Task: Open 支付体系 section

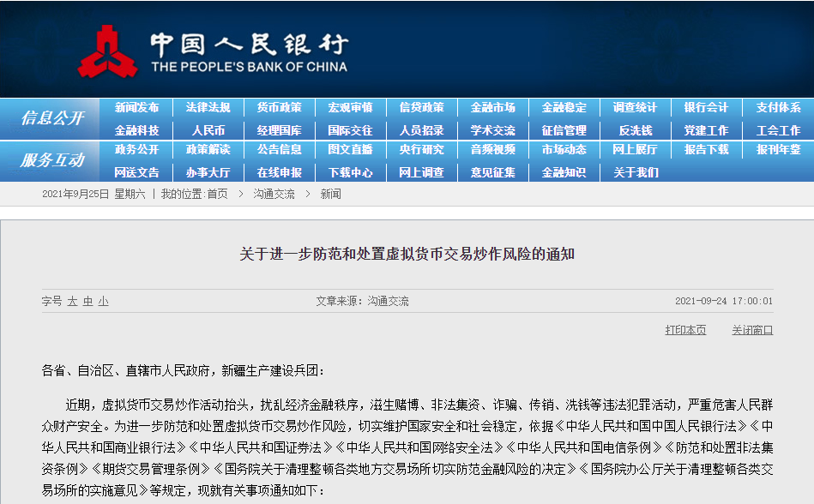Action: click(778, 107)
